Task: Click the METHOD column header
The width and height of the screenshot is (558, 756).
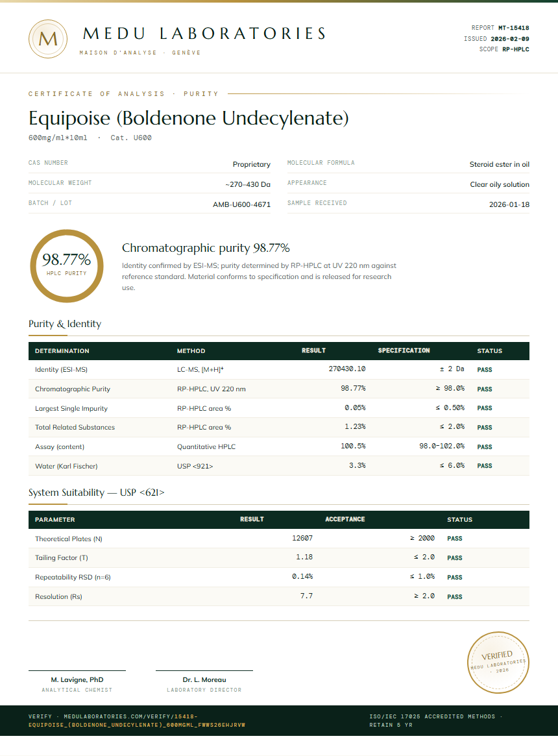Action: 191,351
